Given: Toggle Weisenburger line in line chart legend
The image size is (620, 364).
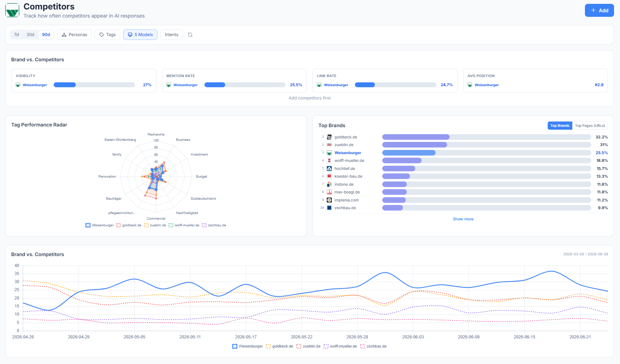Looking at the screenshot, I should click(248, 346).
